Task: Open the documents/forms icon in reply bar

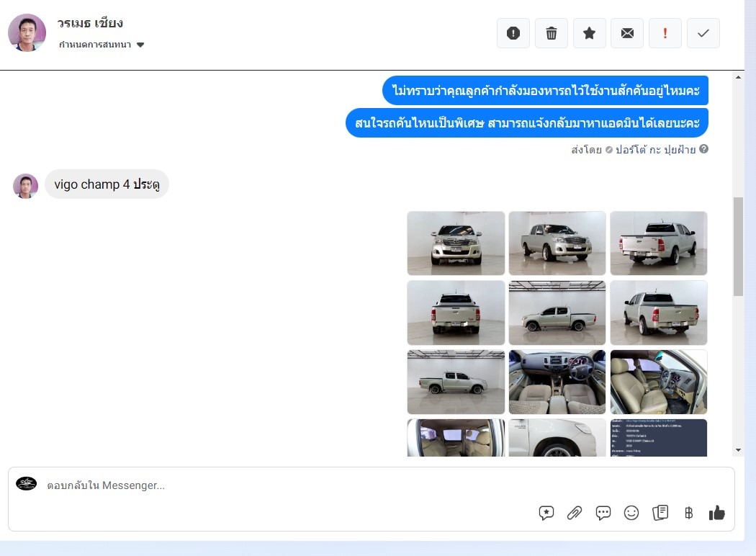Action: (660, 513)
